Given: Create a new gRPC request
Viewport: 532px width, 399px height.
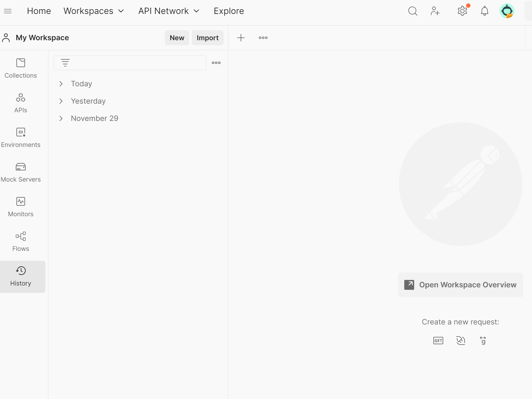Looking at the screenshot, I should point(483,341).
